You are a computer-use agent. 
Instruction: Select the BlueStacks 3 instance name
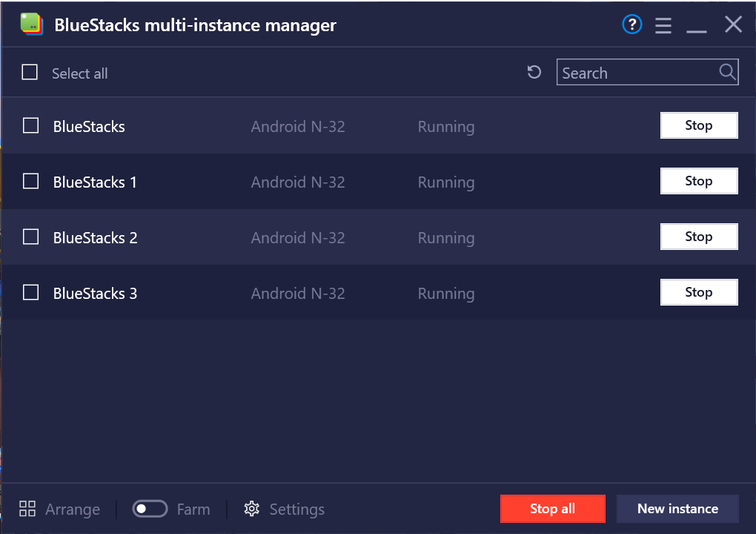pyautogui.click(x=96, y=293)
